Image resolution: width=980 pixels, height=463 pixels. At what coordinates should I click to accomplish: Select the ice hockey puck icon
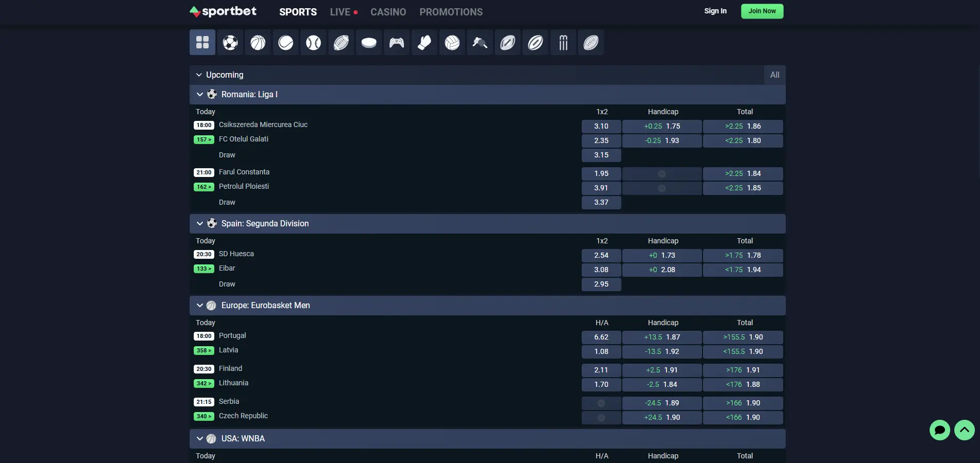click(368, 43)
